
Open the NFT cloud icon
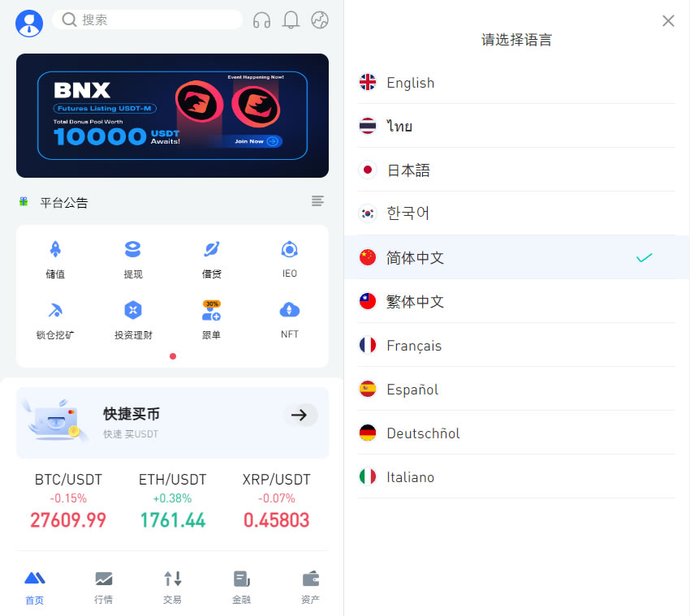[x=290, y=310]
